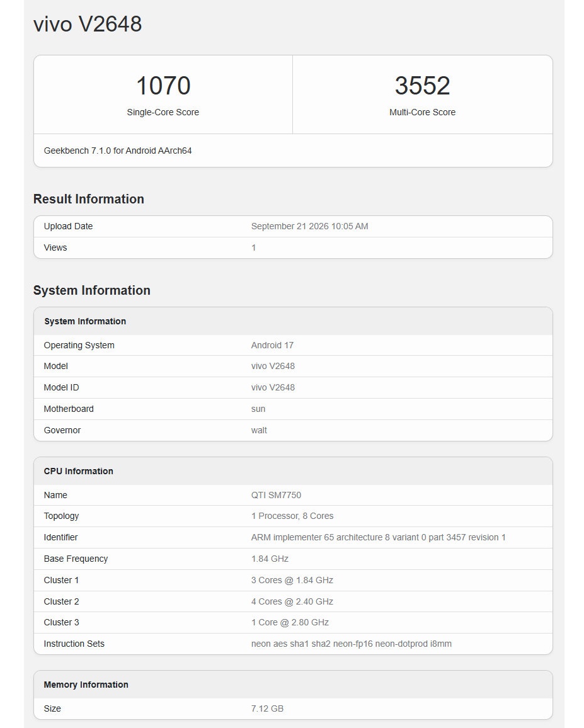Click the Motherboard label

(x=69, y=409)
